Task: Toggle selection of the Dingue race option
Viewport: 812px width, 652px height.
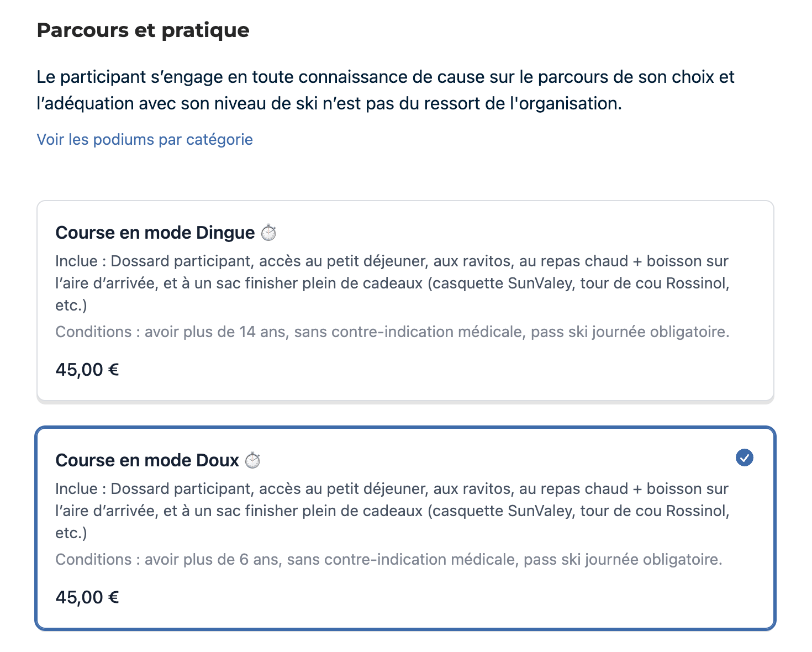Action: (x=406, y=298)
